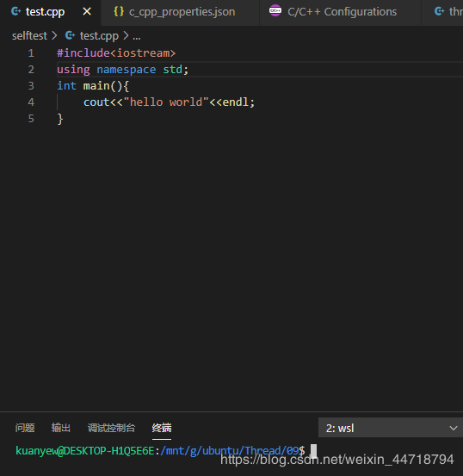Select the selftest breadcrumb folder

pyautogui.click(x=29, y=36)
